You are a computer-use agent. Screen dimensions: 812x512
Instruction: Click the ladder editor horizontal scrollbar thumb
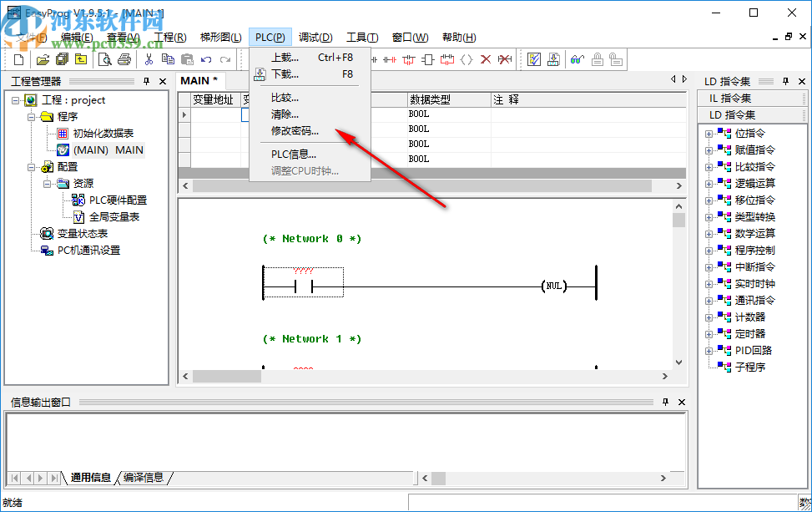[x=227, y=376]
